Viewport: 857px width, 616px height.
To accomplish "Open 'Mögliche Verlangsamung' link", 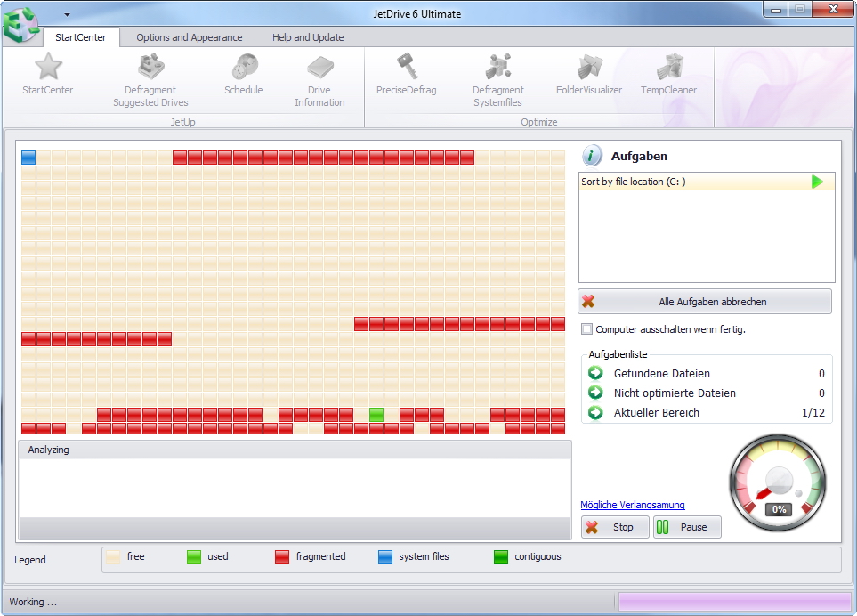I will coord(633,506).
